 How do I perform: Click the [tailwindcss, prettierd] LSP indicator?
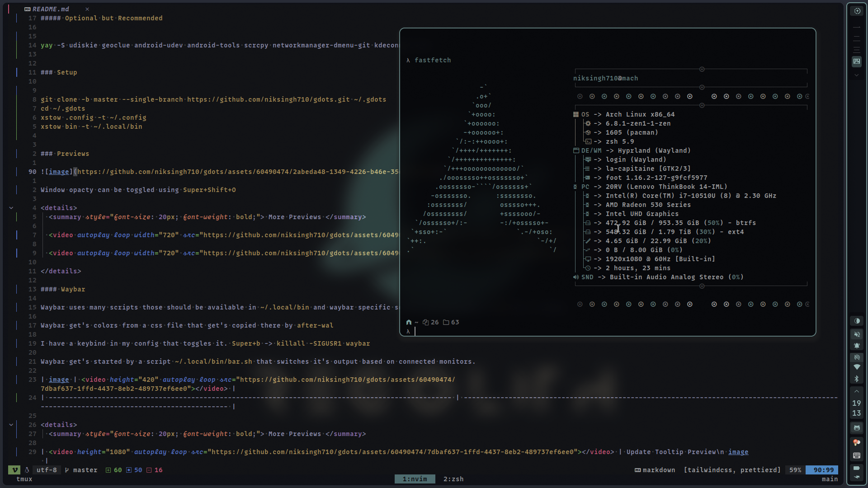point(732,470)
